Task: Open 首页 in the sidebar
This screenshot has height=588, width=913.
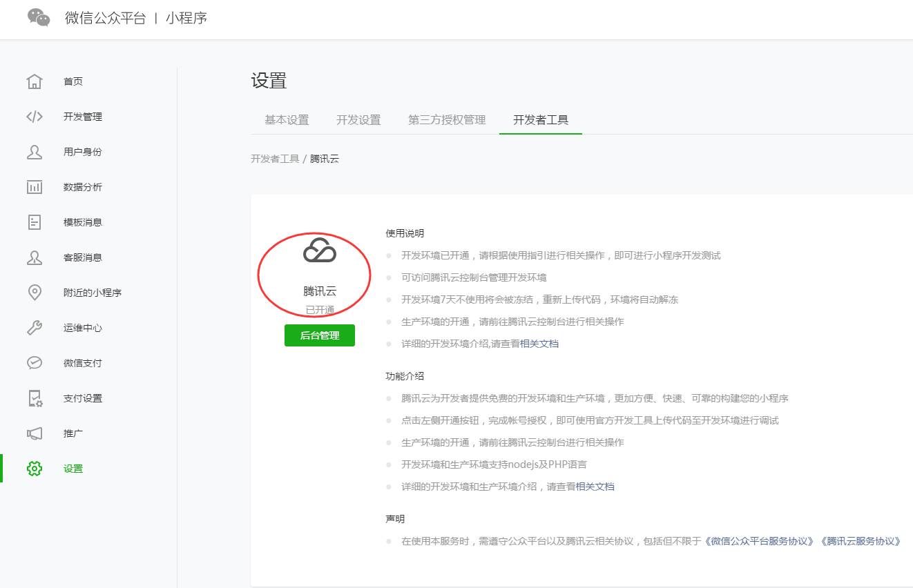Action: pos(73,81)
